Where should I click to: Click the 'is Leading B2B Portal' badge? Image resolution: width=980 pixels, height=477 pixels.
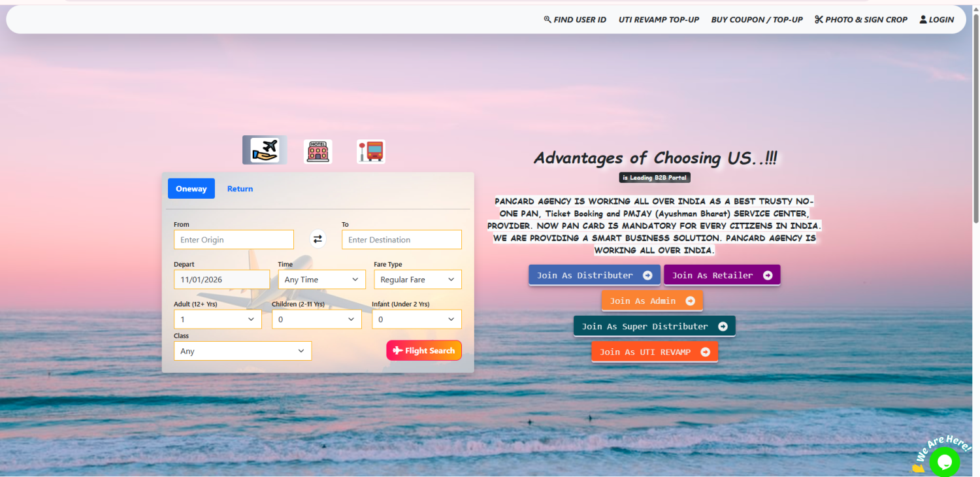[655, 178]
